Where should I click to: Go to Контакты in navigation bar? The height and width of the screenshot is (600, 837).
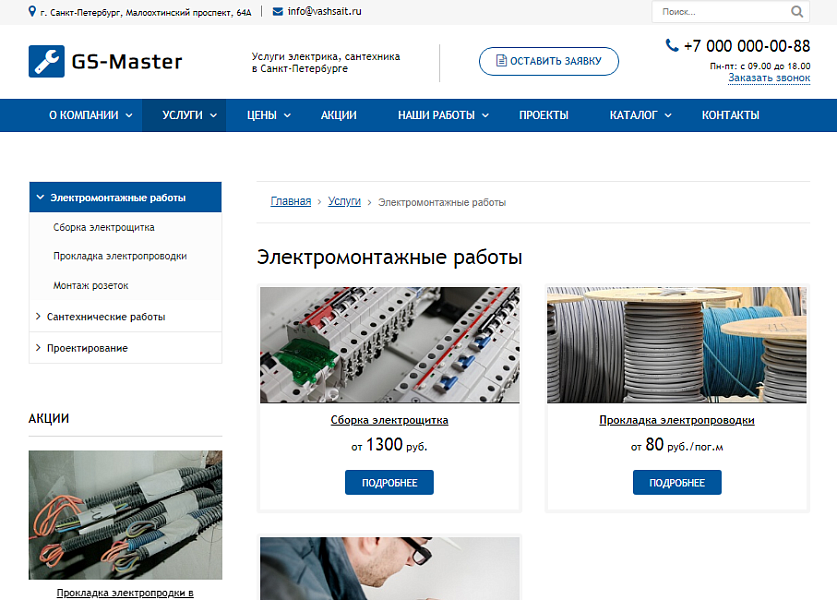pyautogui.click(x=730, y=115)
